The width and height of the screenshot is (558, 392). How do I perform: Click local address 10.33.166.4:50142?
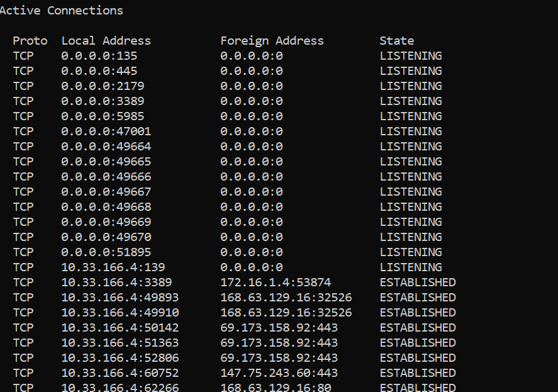120,328
